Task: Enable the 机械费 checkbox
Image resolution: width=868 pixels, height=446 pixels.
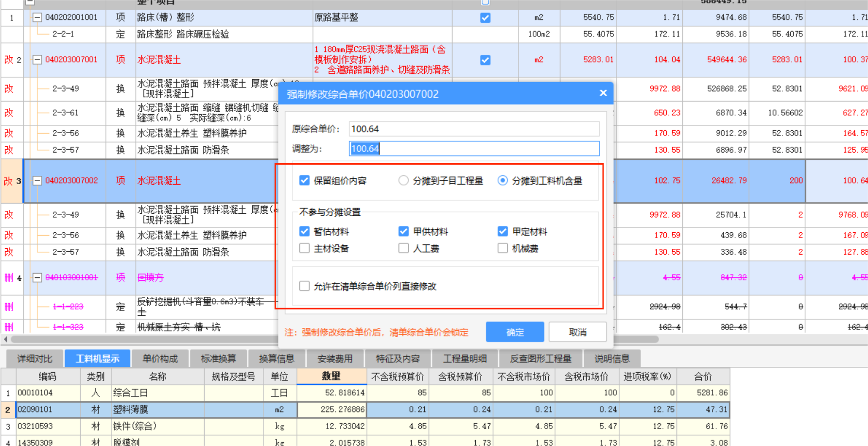Action: (x=503, y=248)
